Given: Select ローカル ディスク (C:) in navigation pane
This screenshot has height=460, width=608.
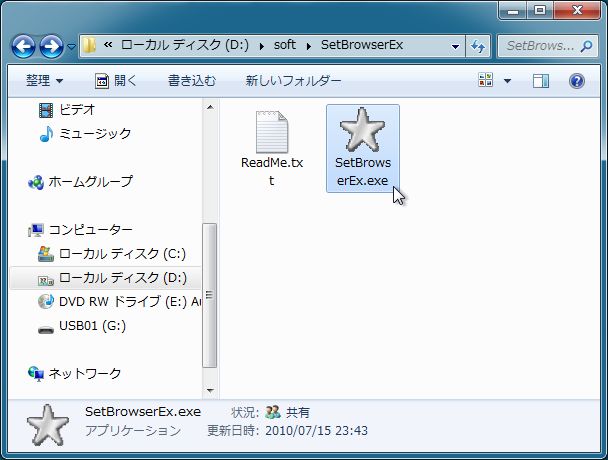Looking at the screenshot, I should [122, 254].
